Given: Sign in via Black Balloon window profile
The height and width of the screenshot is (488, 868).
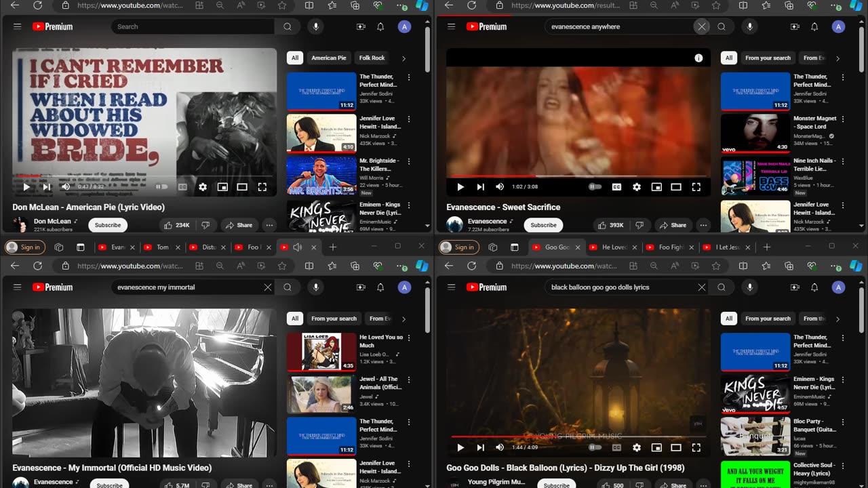Looking at the screenshot, I should (x=459, y=247).
